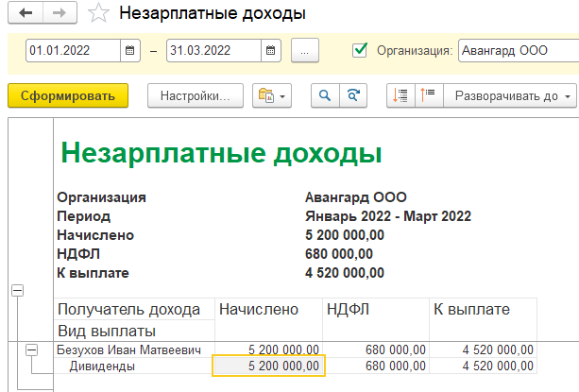579x392 pixels.
Task: Collapse the top-level report group
Action: click(x=17, y=291)
